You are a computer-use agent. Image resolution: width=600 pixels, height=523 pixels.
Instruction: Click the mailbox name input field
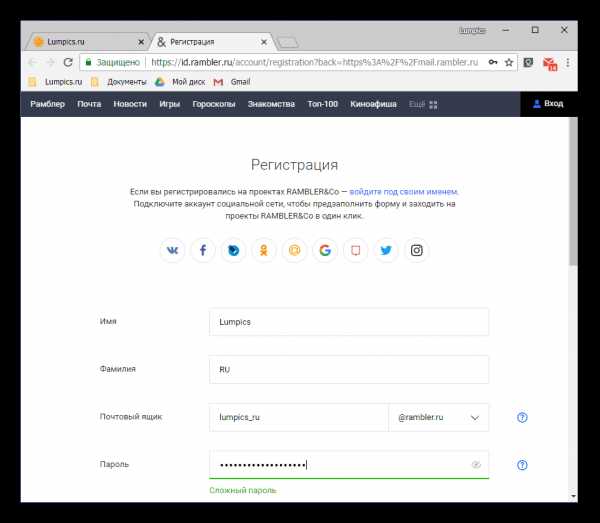click(299, 417)
